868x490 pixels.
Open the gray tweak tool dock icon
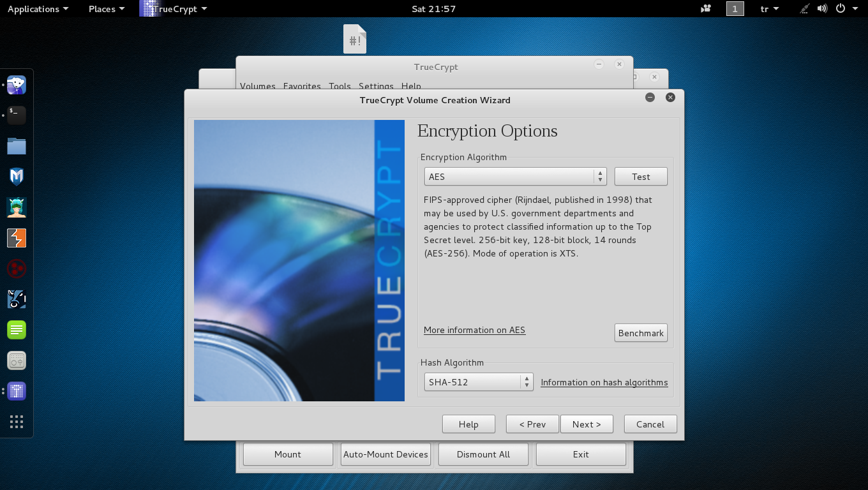click(17, 360)
